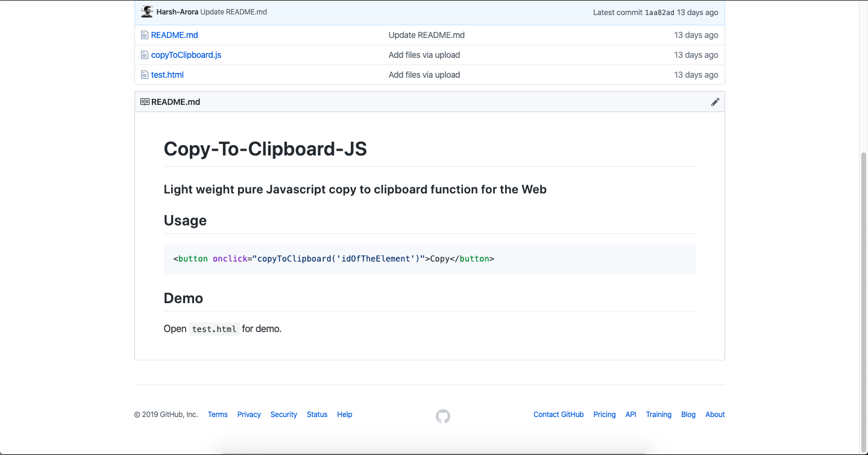Screen dimensions: 868x455
Task: Click the pencil edit icon for README.md
Action: pyautogui.click(x=715, y=102)
